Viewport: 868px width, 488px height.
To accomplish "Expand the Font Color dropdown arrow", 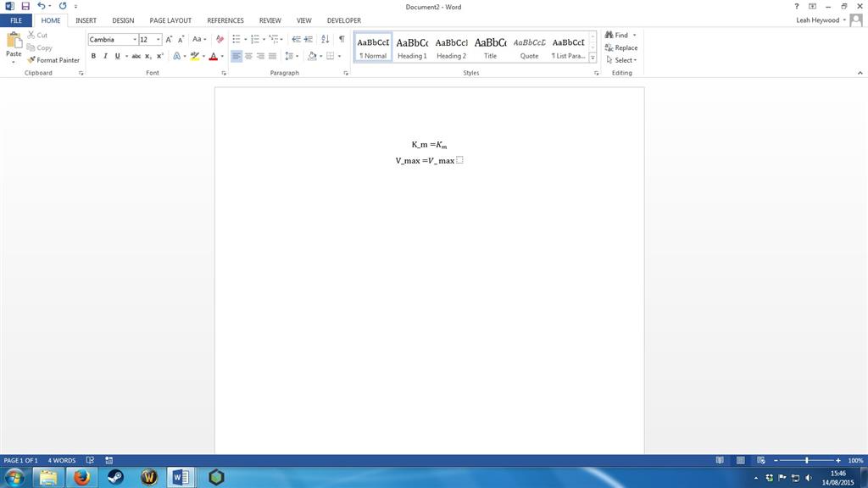I will (x=222, y=56).
